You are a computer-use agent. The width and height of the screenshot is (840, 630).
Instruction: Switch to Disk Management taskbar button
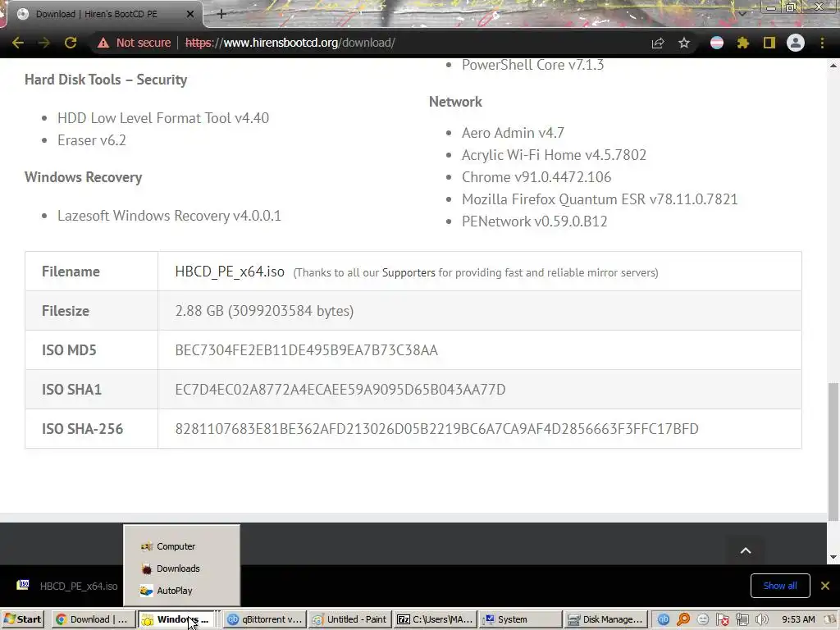click(x=606, y=619)
